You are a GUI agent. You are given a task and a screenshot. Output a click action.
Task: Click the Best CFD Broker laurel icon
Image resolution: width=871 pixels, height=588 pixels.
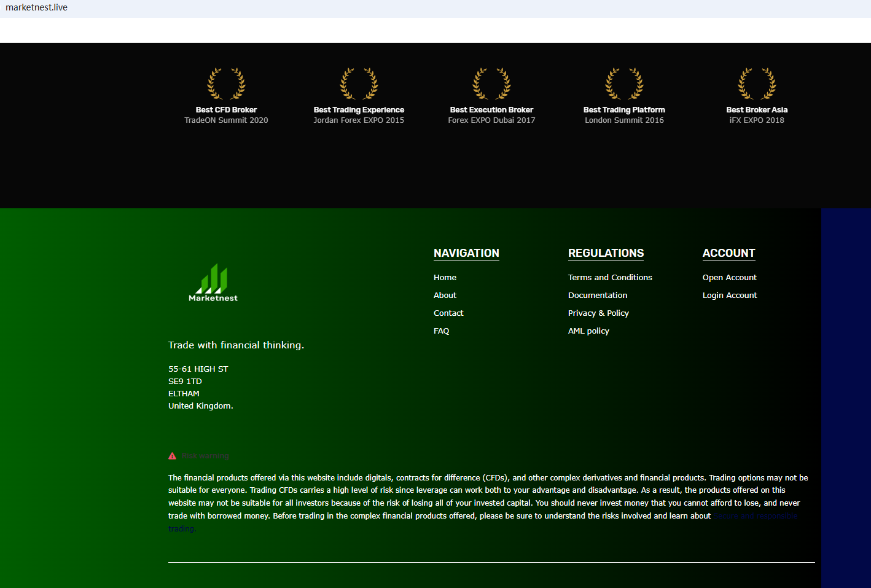point(226,84)
